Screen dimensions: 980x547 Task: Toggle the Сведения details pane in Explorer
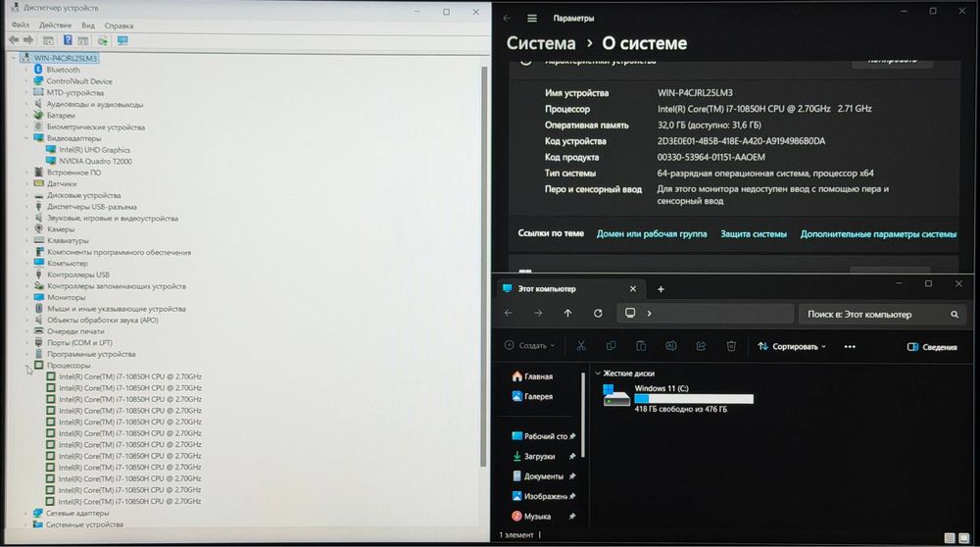coord(932,347)
